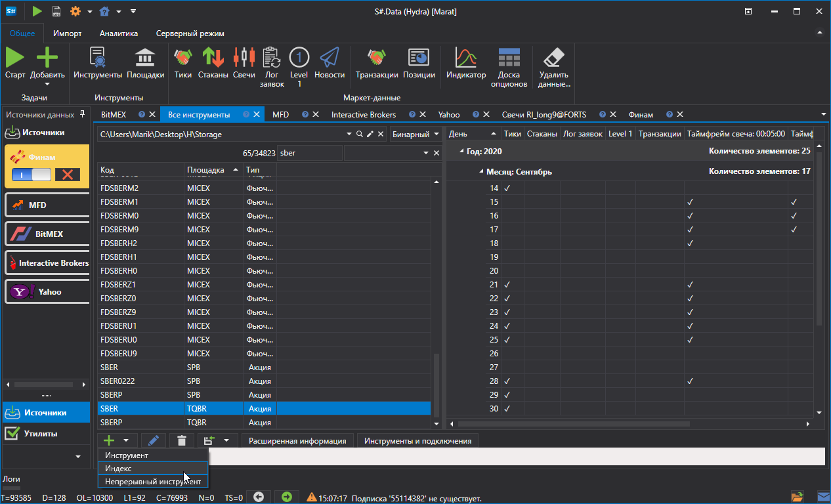Click the Тики checkmark for day 21
831x504 pixels.
pos(507,285)
